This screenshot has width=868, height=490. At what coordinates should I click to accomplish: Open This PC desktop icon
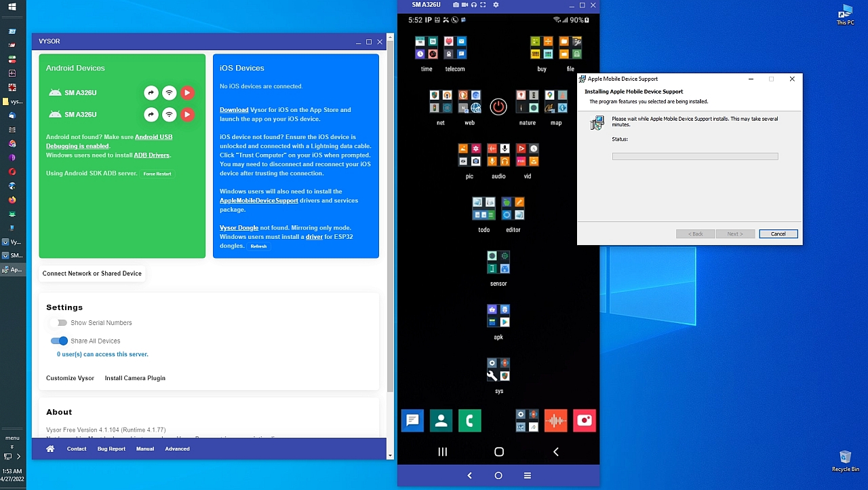coord(845,15)
